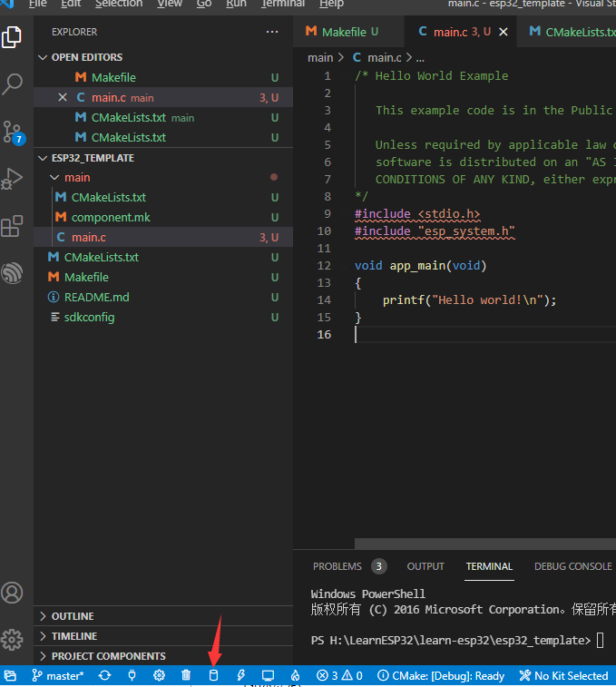Select main.c in ESP32_TEMPLATE tree
The height and width of the screenshot is (687, 616).
click(x=163, y=237)
